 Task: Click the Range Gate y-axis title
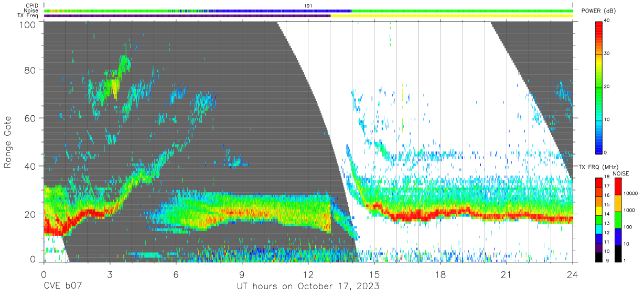click(8, 142)
